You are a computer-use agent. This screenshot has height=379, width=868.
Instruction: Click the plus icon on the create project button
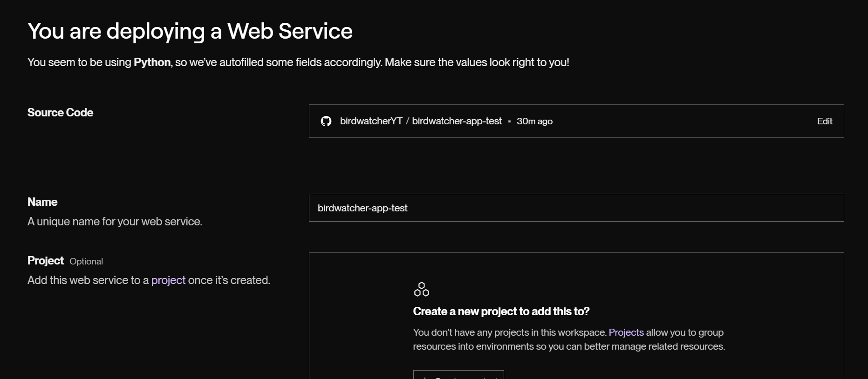425,377
